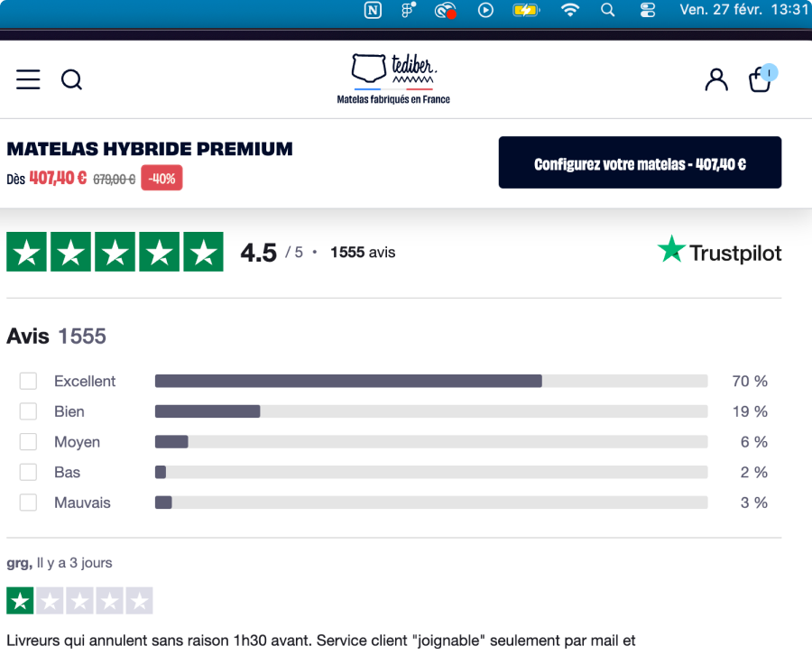Screen dimensions: 812x655
Task: Click the Bas 2 % progress bar
Action: [x=431, y=472]
